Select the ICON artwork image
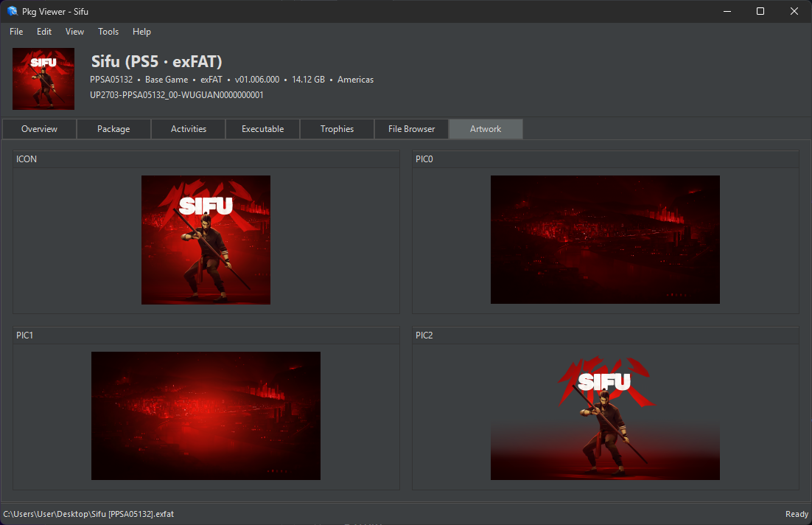812x525 pixels. (206, 240)
